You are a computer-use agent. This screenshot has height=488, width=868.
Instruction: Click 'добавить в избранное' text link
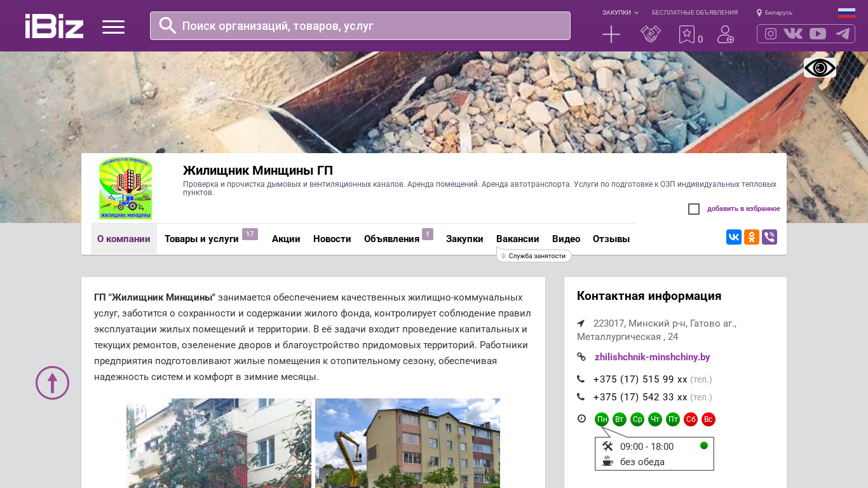(743, 209)
